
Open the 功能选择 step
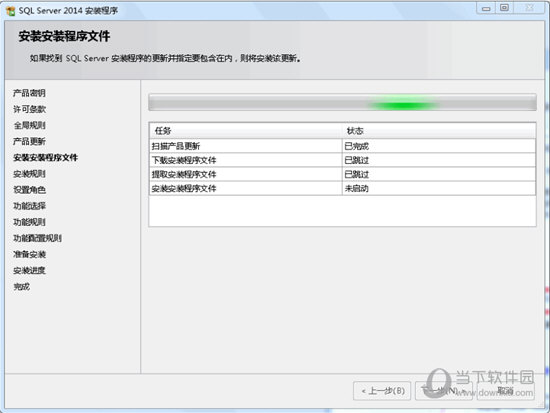tap(29, 206)
